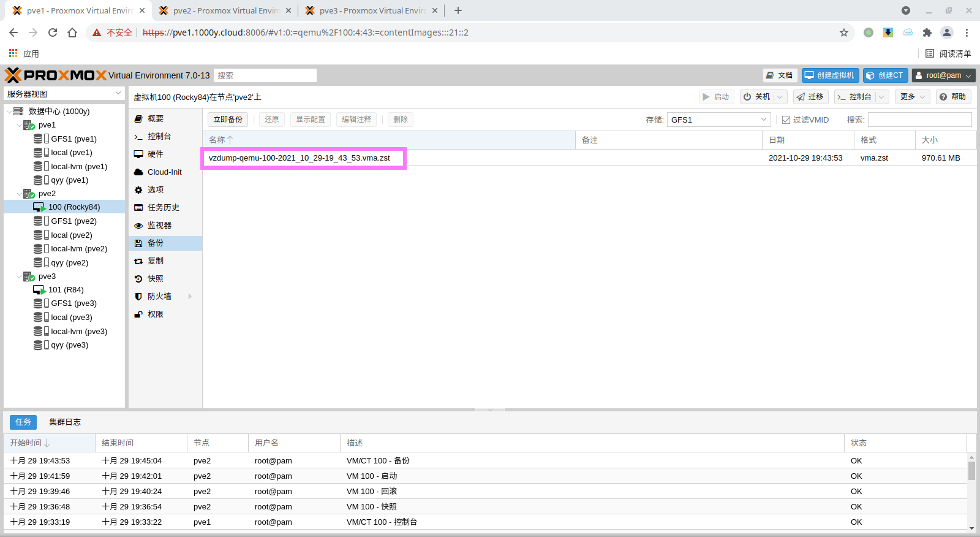Screen dimensions: 980x537
Task: Click the 101 (R84) VM icon
Action: (39, 290)
